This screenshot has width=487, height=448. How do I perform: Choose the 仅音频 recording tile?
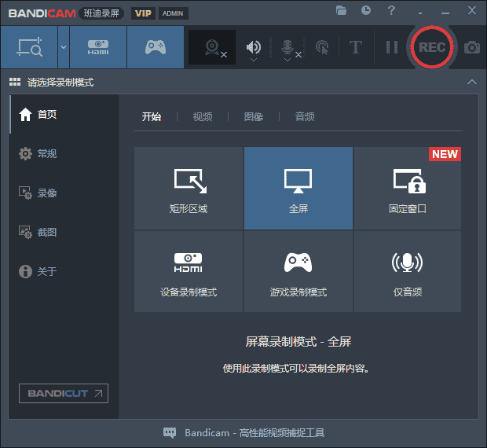[407, 271]
